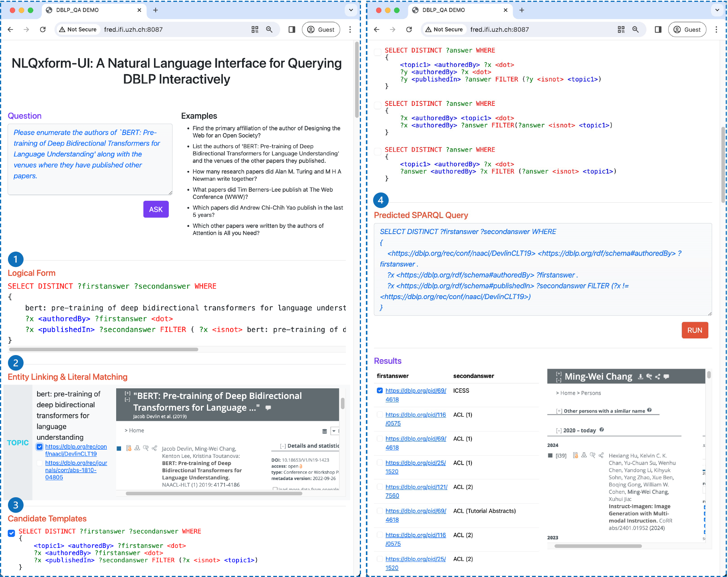Open the three-dot browser menu in left window
This screenshot has width=728, height=577.
pyautogui.click(x=350, y=29)
